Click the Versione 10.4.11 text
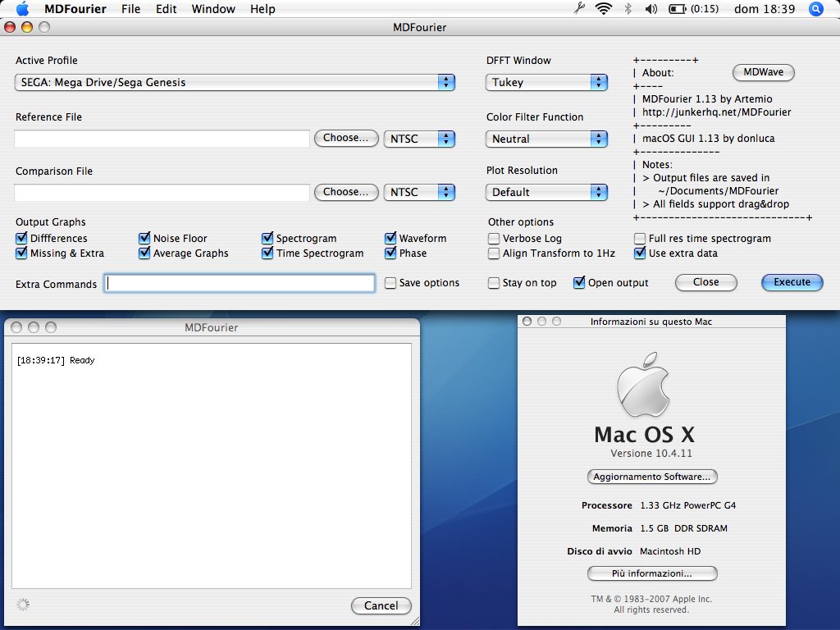The width and height of the screenshot is (840, 630). tap(651, 453)
